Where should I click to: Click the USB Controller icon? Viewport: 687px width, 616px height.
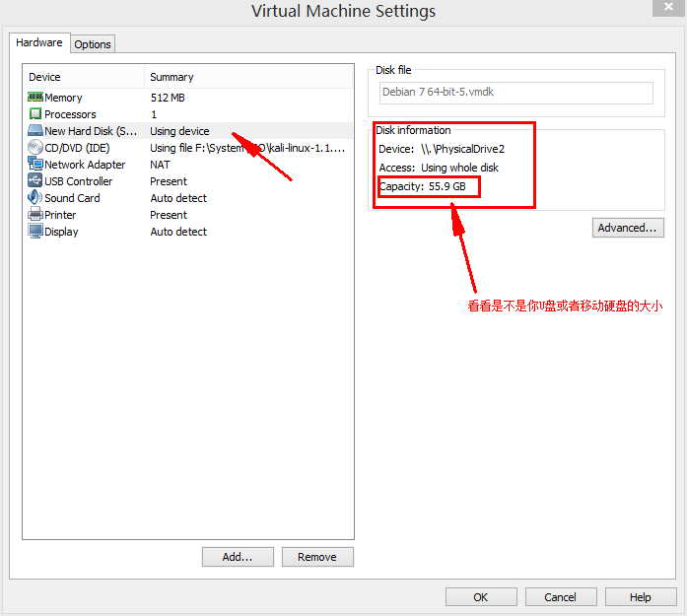tap(35, 180)
